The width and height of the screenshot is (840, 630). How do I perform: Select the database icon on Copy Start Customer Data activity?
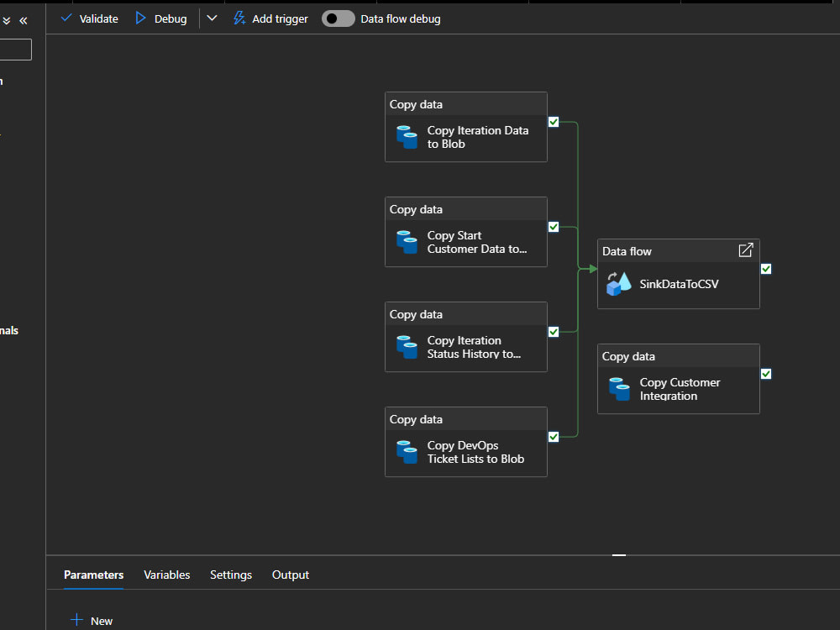coord(407,242)
